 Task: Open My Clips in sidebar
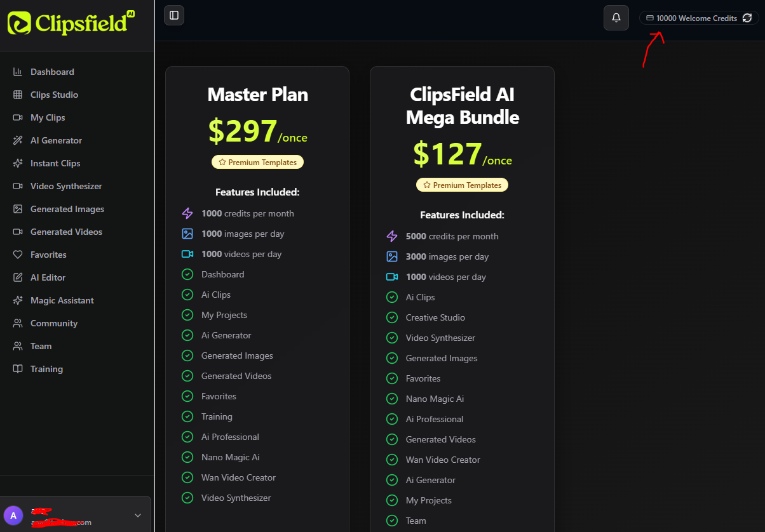pos(48,117)
